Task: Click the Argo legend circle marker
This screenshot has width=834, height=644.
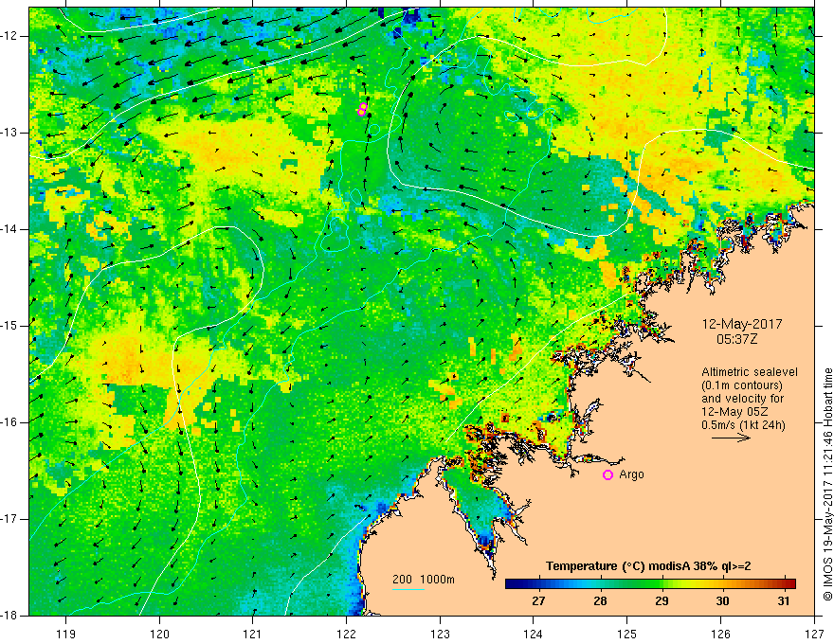Action: point(607,474)
